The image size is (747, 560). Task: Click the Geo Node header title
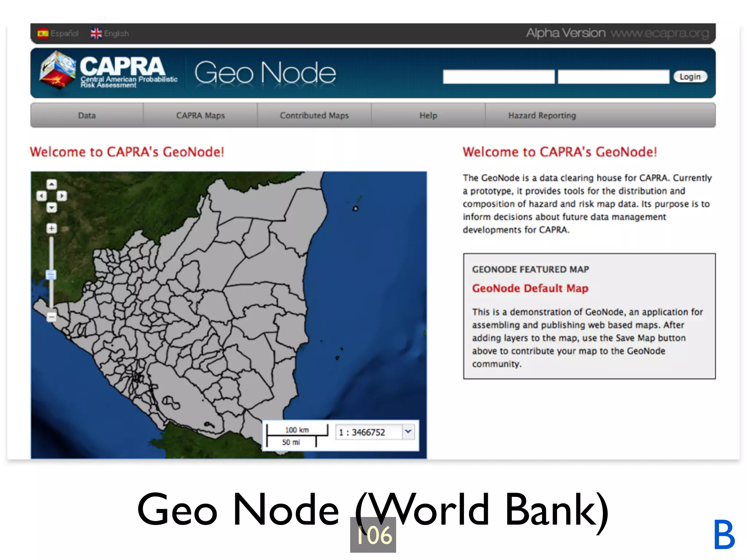coord(265,73)
